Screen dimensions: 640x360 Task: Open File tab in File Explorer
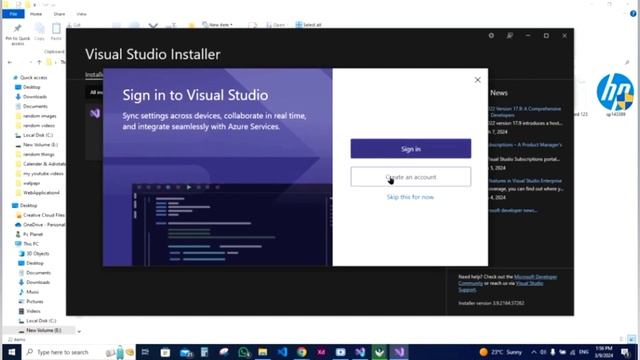(13, 14)
